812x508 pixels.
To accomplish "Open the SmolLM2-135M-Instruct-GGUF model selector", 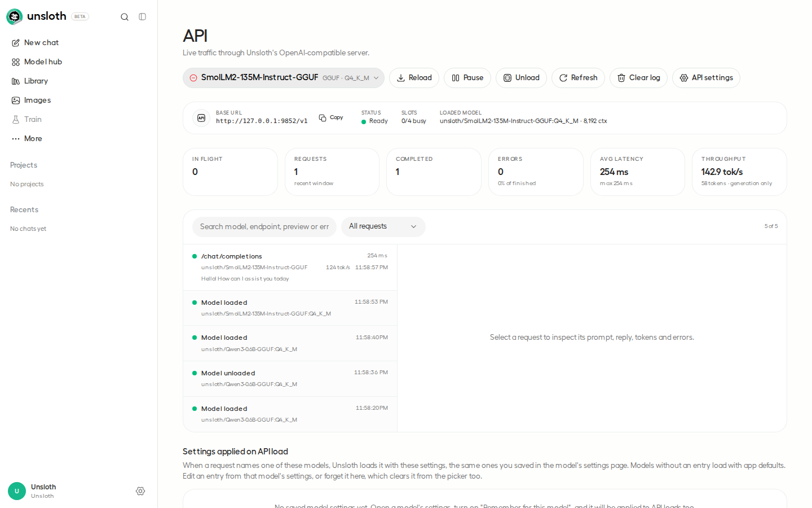I will pyautogui.click(x=284, y=78).
